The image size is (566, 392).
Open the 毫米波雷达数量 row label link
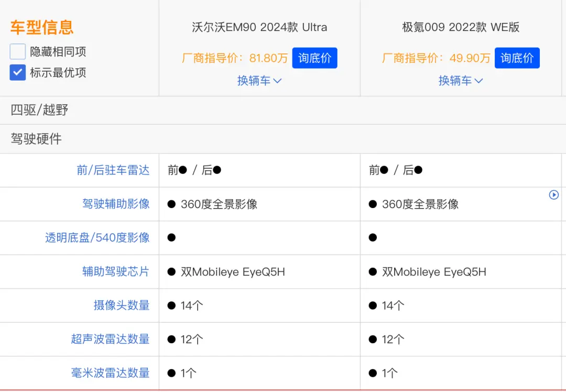coord(110,373)
